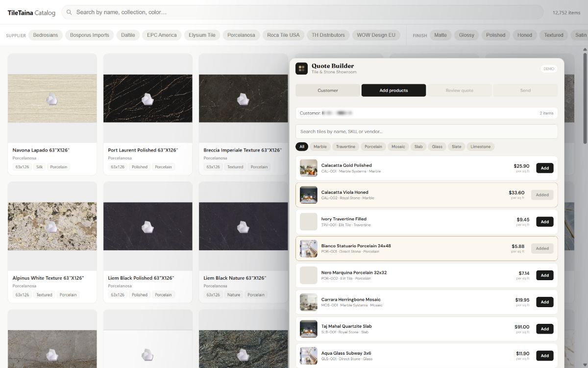The width and height of the screenshot is (588, 368).
Task: Open Carrara Herringbone Mosaic thumbnail
Action: click(309, 302)
